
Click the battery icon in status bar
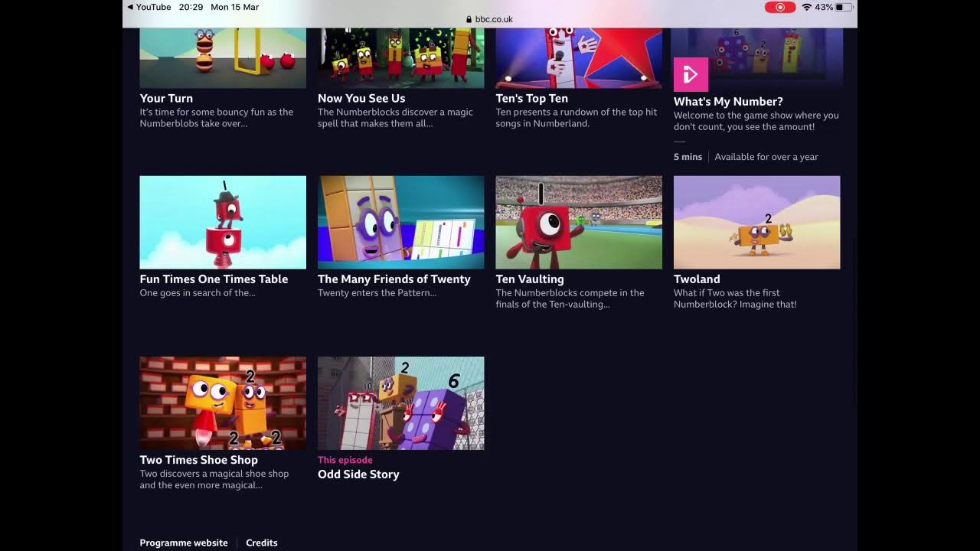[x=844, y=7]
